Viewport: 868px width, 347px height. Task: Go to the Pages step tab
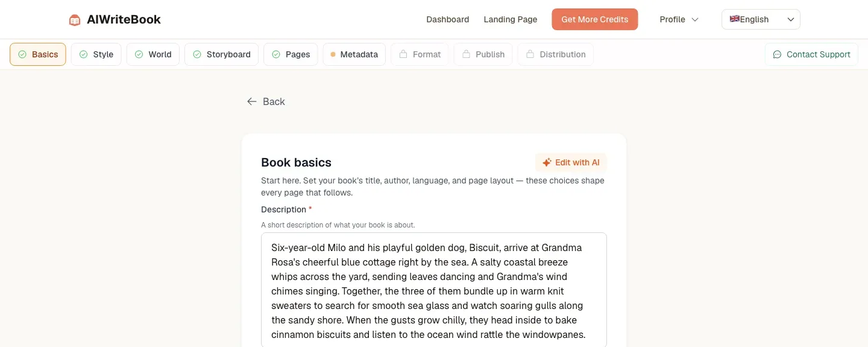pyautogui.click(x=291, y=54)
